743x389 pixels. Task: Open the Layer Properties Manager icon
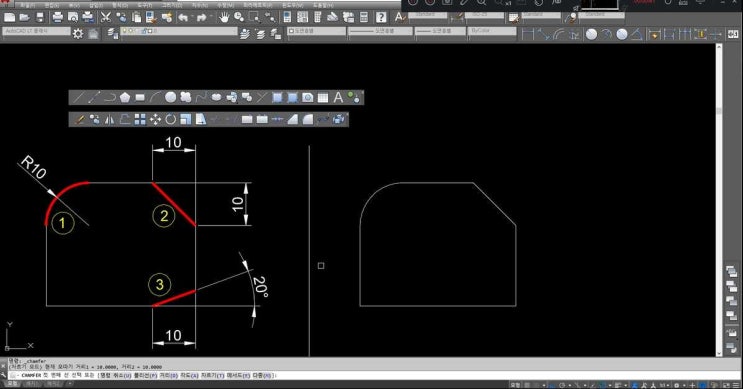(112, 34)
